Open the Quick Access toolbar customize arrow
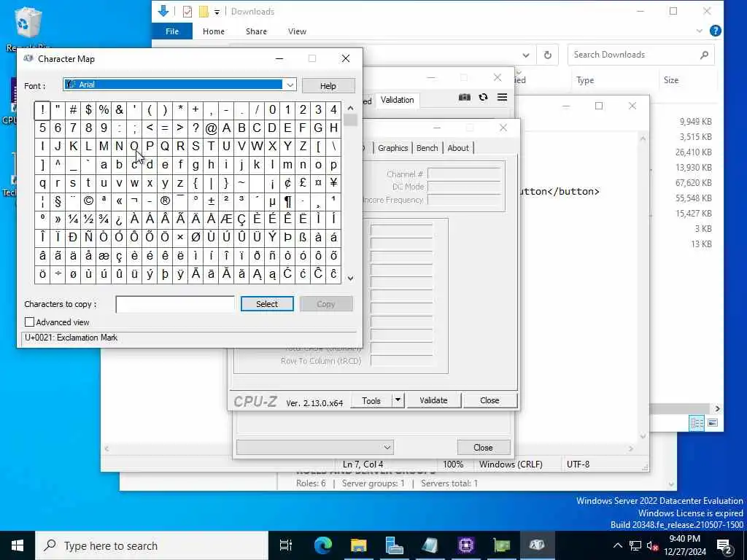 pyautogui.click(x=217, y=12)
